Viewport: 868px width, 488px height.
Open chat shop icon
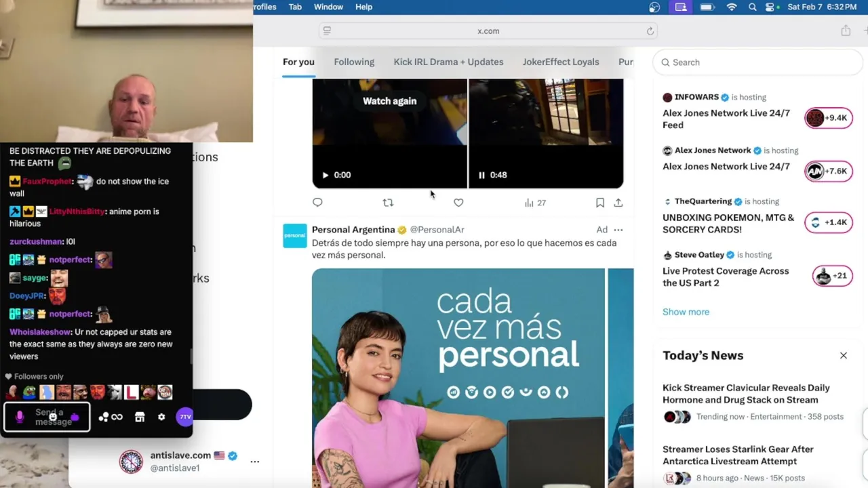pos(140,417)
